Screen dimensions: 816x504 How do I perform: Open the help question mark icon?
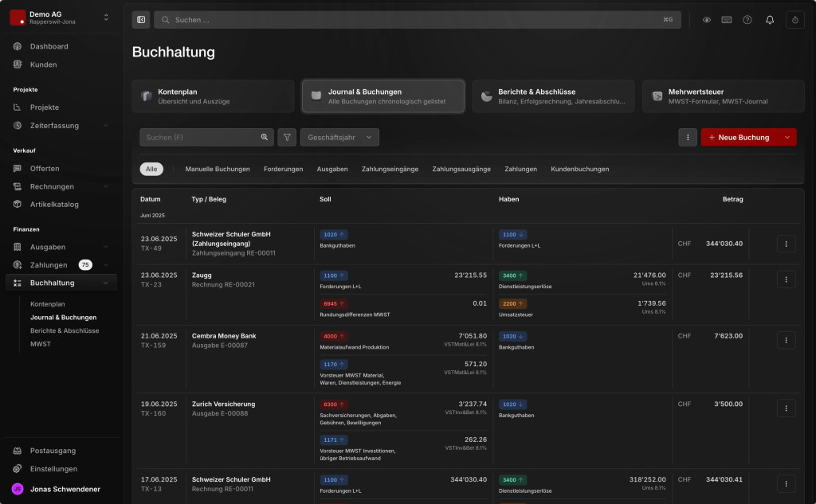click(747, 20)
